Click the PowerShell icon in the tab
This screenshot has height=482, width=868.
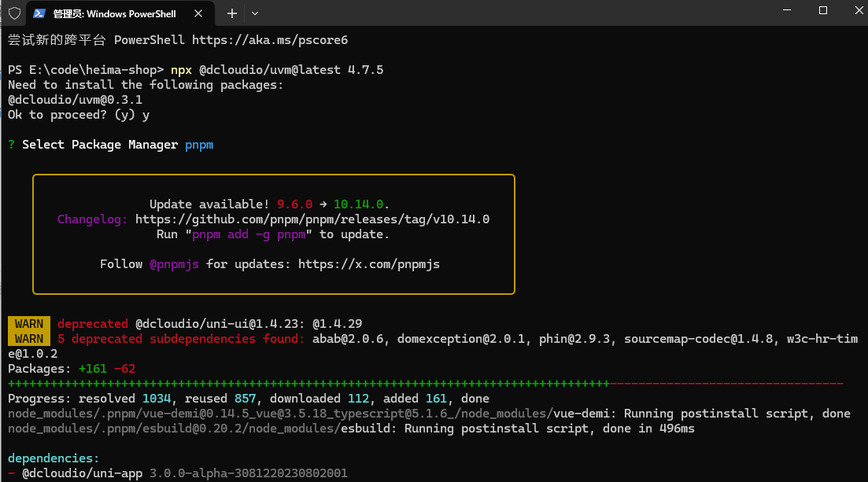click(39, 13)
